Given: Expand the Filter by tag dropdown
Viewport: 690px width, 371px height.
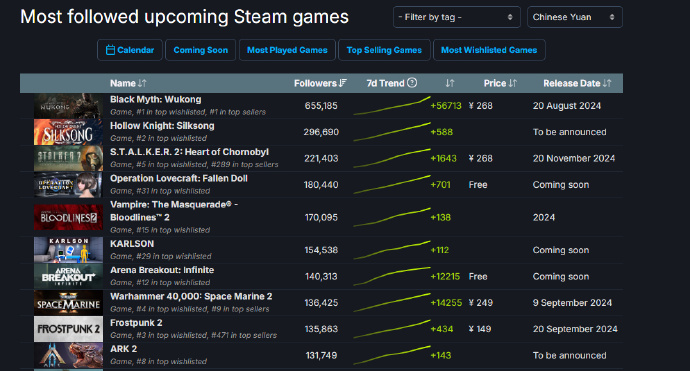Looking at the screenshot, I should [x=456, y=17].
